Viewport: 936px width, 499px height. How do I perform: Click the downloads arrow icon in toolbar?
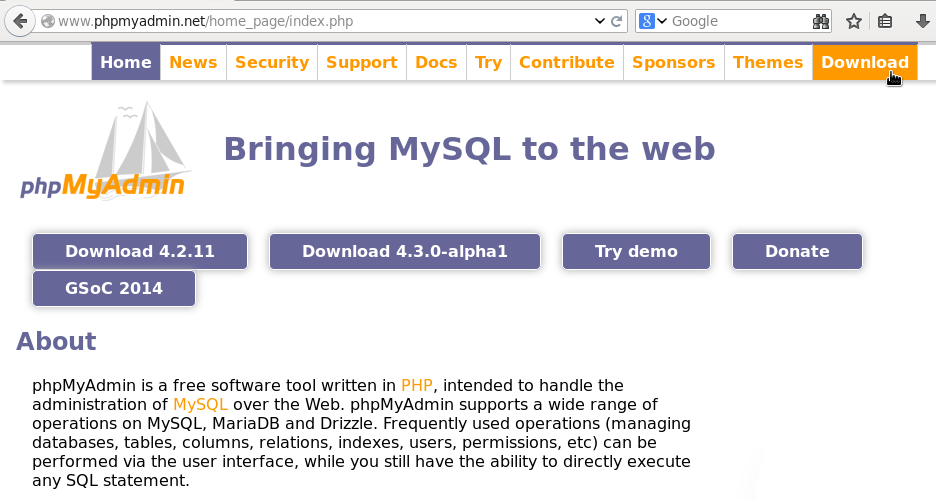click(x=922, y=21)
